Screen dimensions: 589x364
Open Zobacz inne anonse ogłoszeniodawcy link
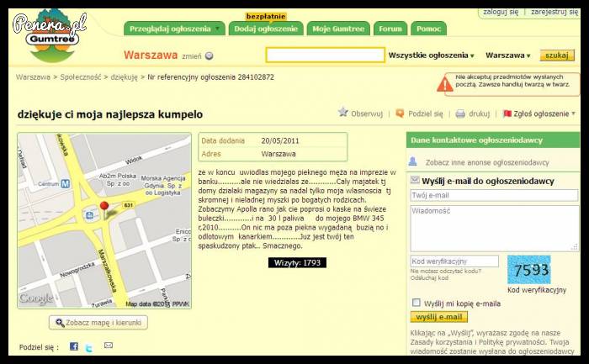[x=487, y=162]
